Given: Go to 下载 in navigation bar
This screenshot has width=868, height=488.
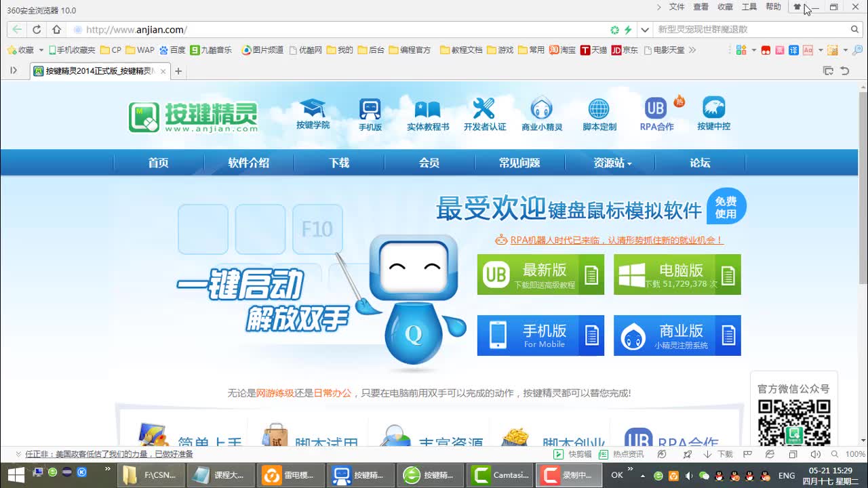Looking at the screenshot, I should click(339, 163).
